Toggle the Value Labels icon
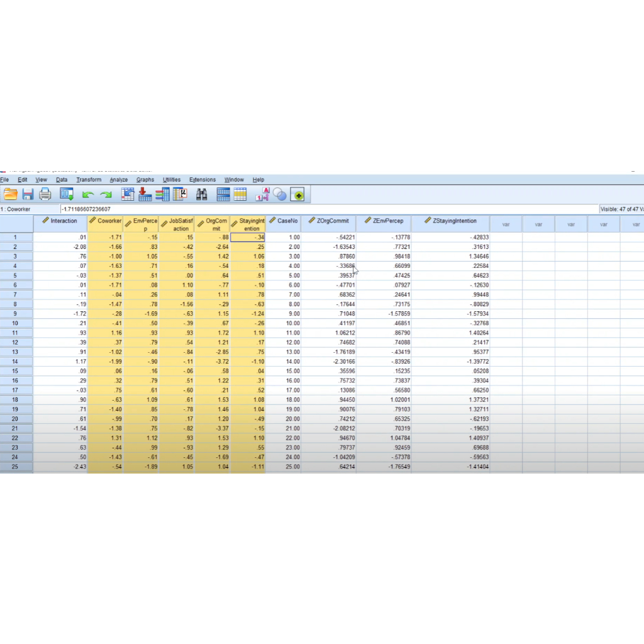The image size is (644, 644). point(262,194)
